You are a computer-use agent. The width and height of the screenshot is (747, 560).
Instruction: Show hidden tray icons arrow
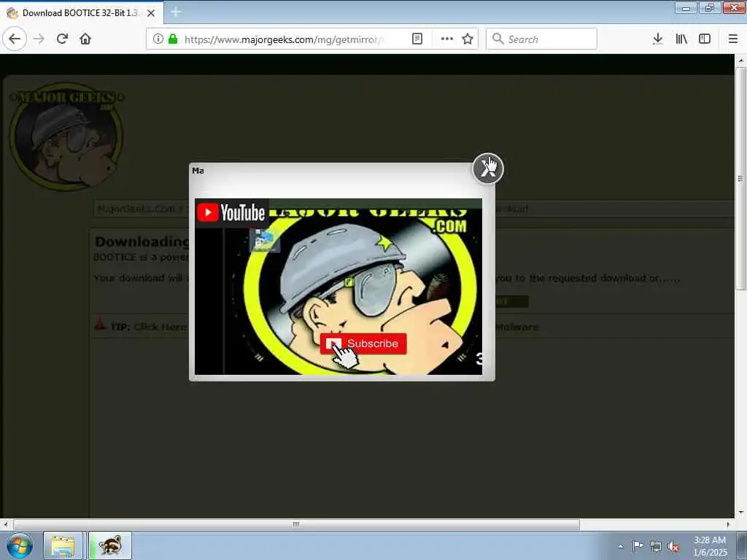point(620,546)
